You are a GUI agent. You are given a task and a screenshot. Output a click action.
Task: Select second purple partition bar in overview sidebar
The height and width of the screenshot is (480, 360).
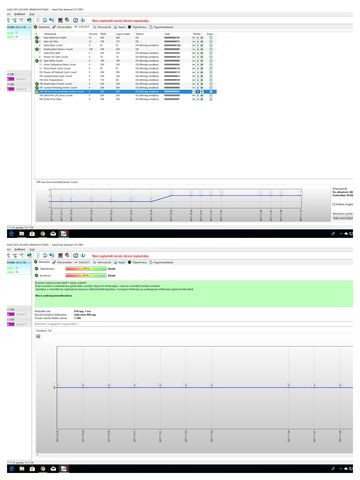click(11, 324)
